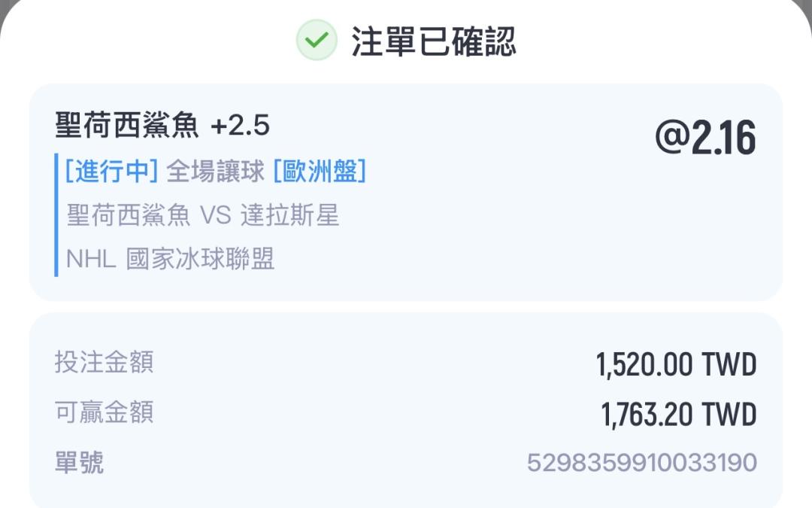This screenshot has width=812, height=508.
Task: Click the NHL 國家冰球聯盟 league name
Action: 171,259
